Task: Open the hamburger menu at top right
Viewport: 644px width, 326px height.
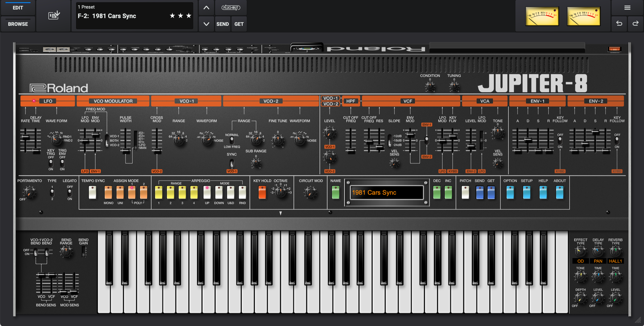Action: click(627, 8)
